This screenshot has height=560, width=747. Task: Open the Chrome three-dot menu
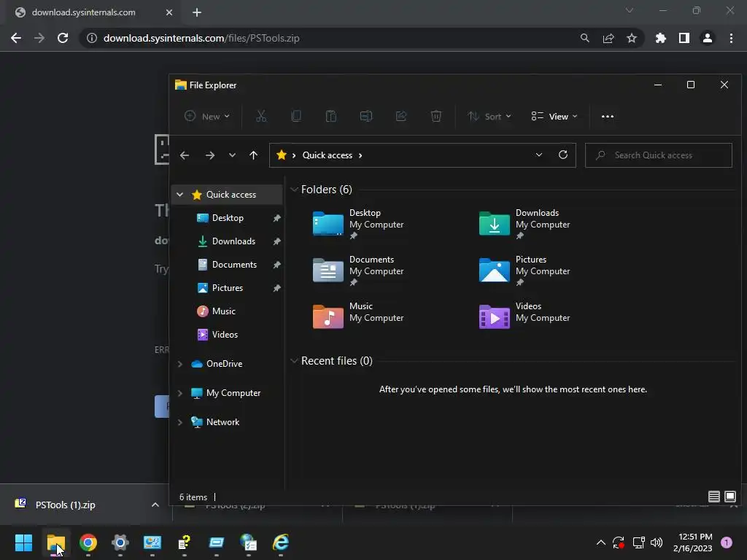pyautogui.click(x=731, y=38)
